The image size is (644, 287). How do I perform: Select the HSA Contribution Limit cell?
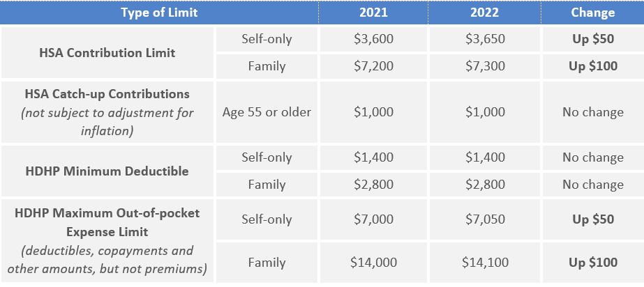pos(107,52)
